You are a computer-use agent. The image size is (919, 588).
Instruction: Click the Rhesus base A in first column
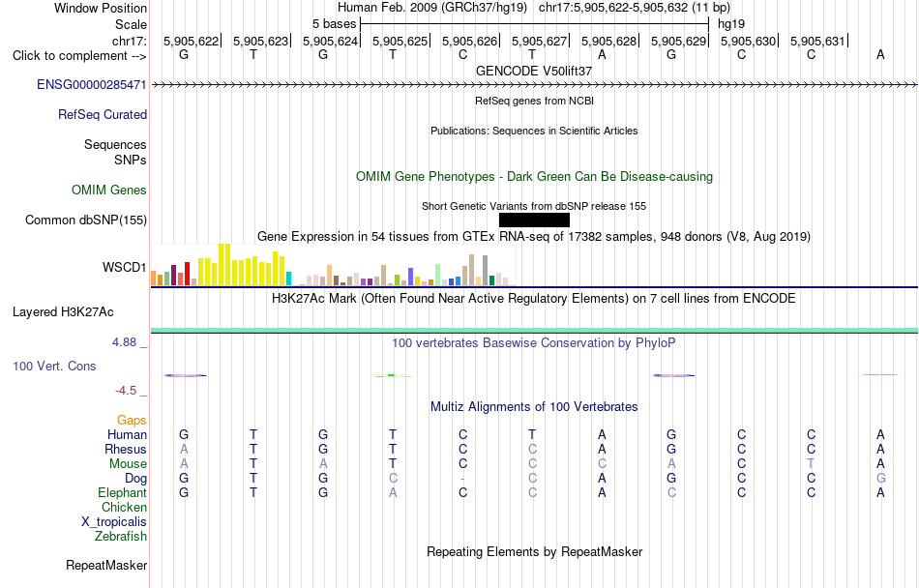point(184,449)
